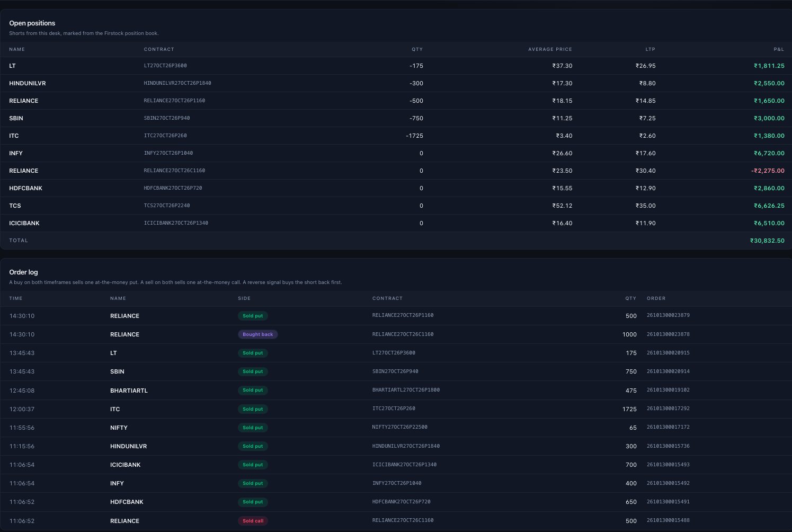Select the HINDUNILVR row in Open positions
Image resolution: width=792 pixels, height=532 pixels.
point(396,83)
